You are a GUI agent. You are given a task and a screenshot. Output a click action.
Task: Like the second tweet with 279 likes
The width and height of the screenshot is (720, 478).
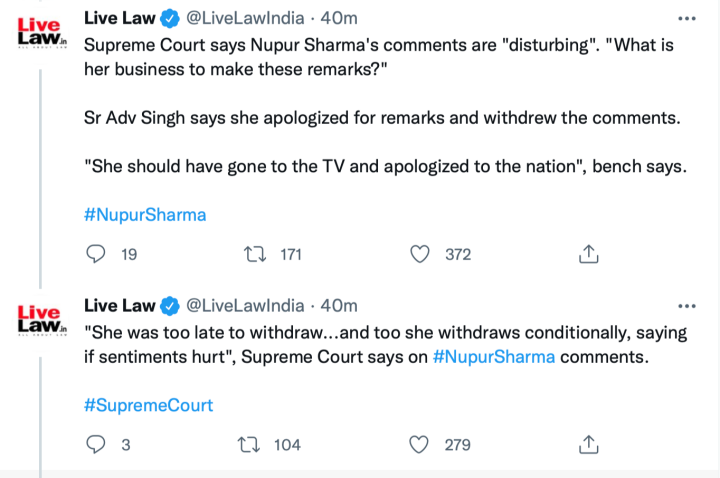coord(421,444)
